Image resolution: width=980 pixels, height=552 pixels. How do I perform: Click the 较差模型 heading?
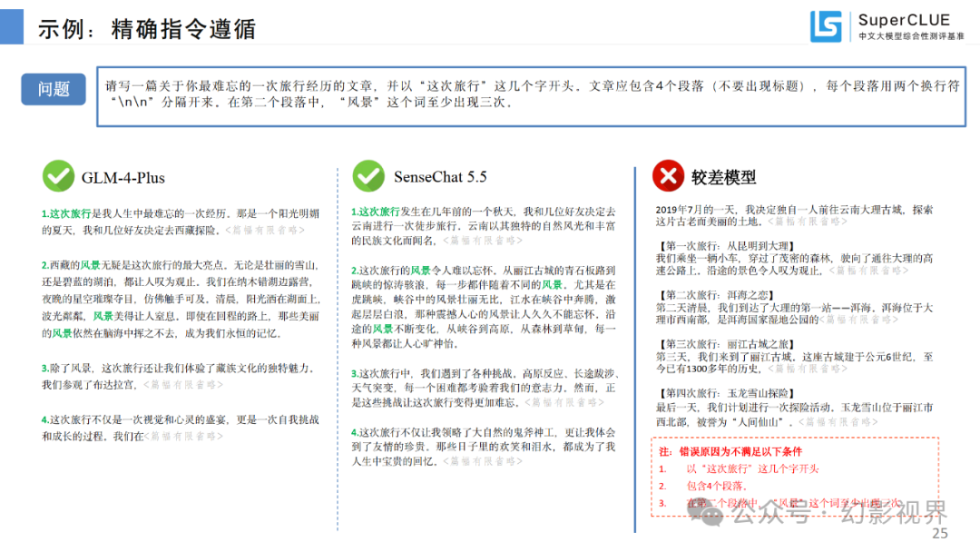click(x=723, y=178)
